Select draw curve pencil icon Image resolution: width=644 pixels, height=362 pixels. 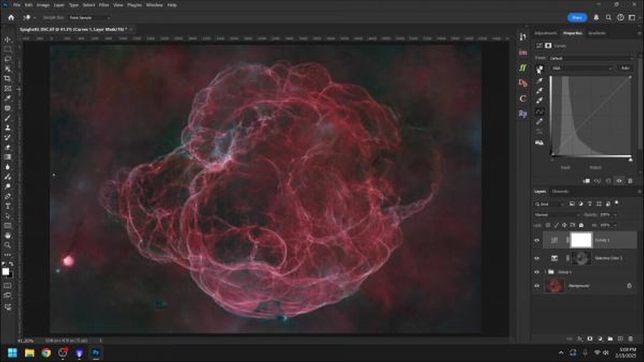pyautogui.click(x=539, y=122)
